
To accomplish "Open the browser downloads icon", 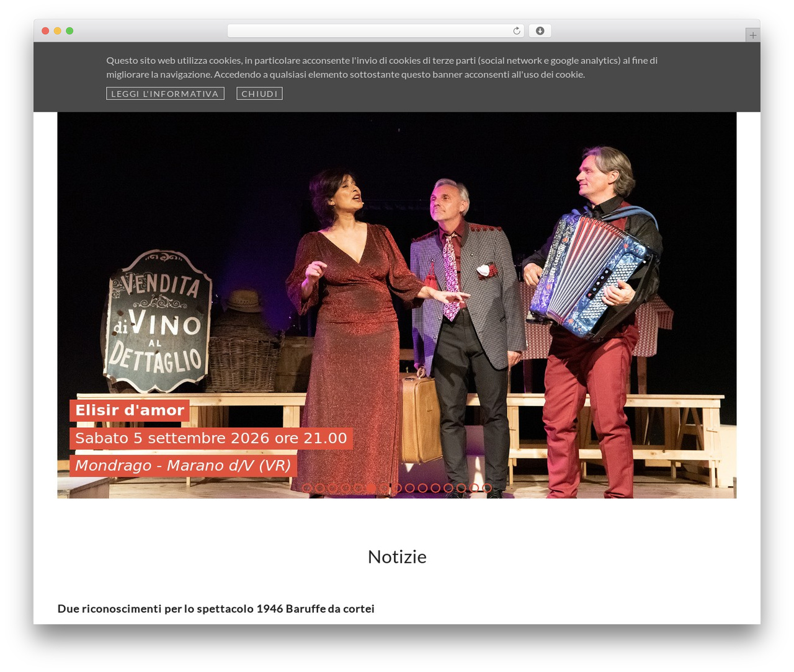I will (540, 31).
